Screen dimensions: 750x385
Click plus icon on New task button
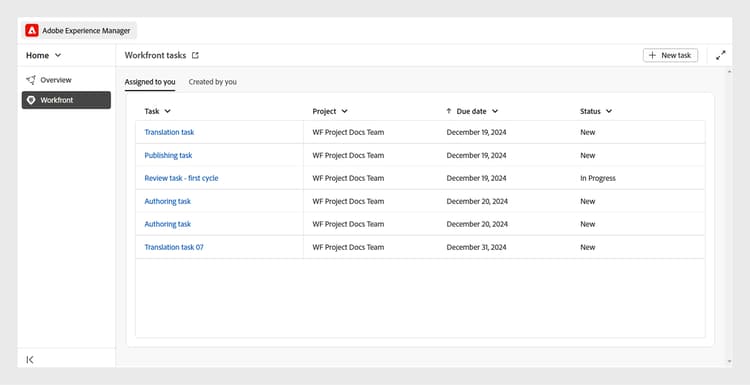(x=652, y=55)
